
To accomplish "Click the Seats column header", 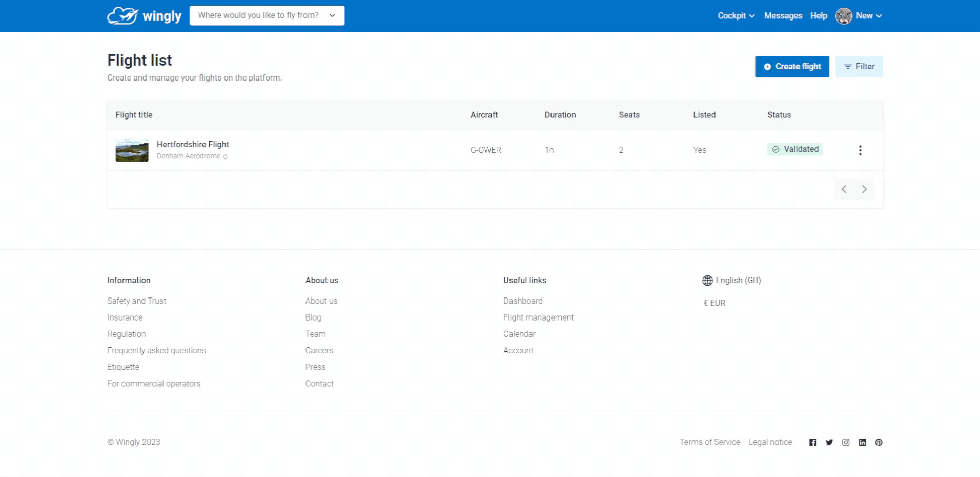I will pos(629,115).
